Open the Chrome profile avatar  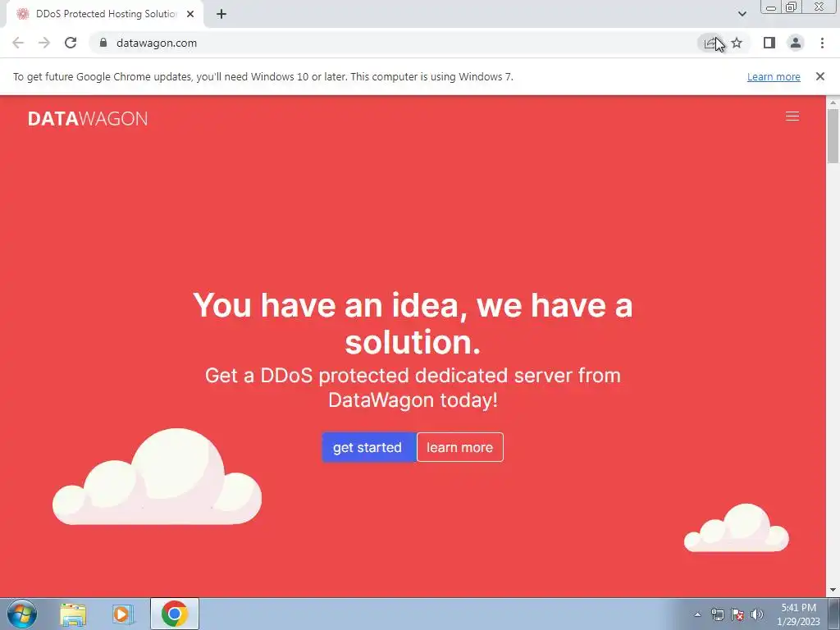(796, 43)
